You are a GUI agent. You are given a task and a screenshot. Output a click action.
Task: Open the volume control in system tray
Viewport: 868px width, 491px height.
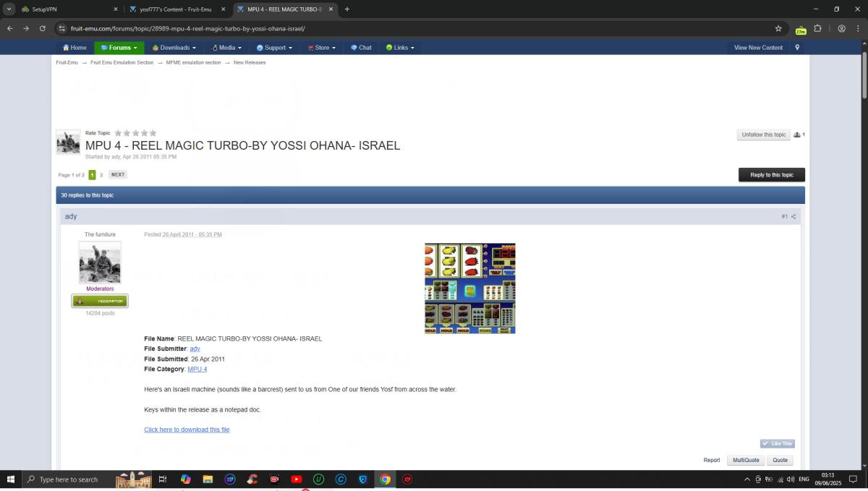click(x=790, y=479)
